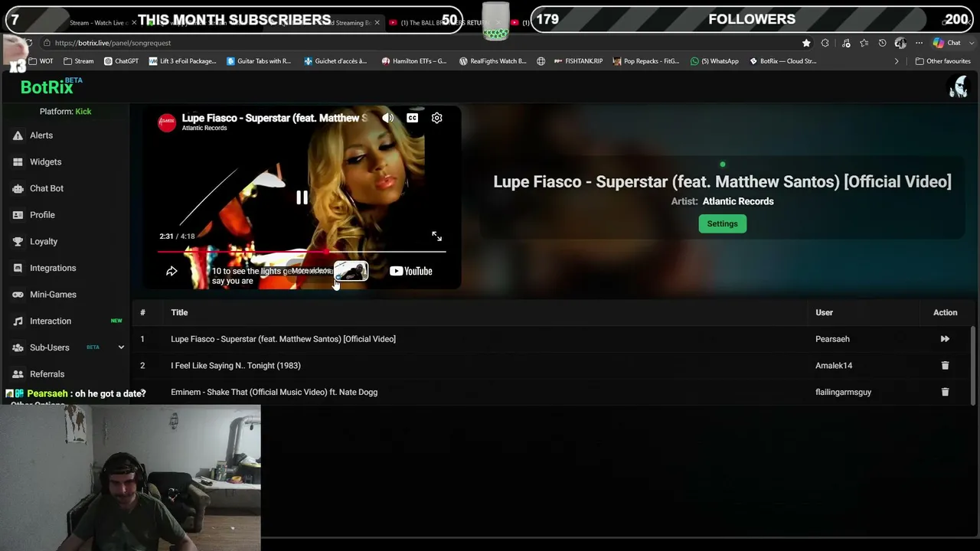Click the globe bookmark icon
The width and height of the screenshot is (980, 551).
(x=541, y=61)
